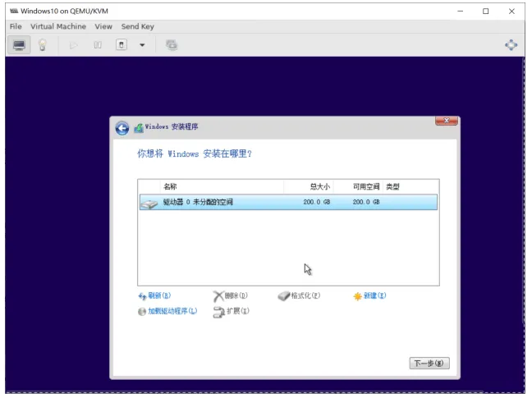The width and height of the screenshot is (532, 398).
Task: Close the Windows Setup dialog
Action: coord(447,121)
